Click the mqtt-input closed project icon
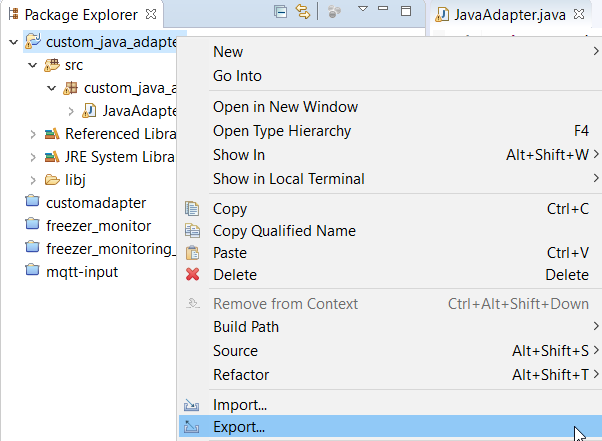 point(32,270)
